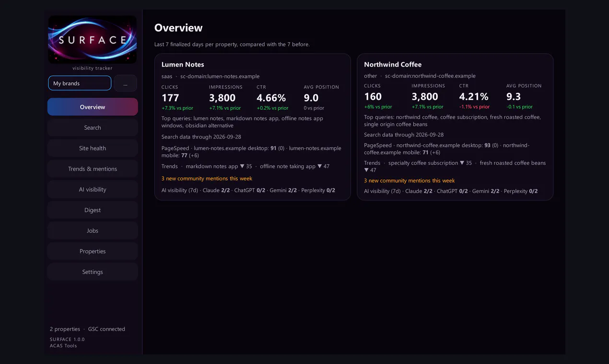The width and height of the screenshot is (609, 364).
Task: Click the "2 properties" footer text
Action: tap(65, 329)
